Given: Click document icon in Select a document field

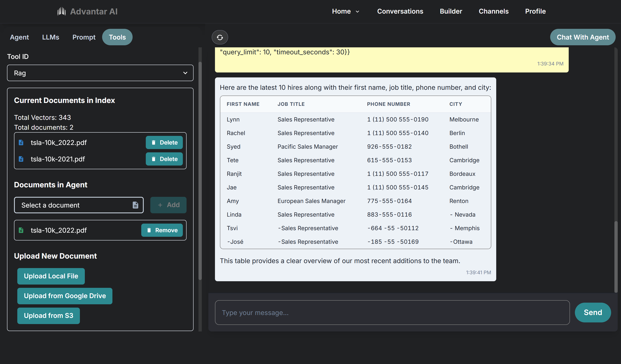Looking at the screenshot, I should point(135,205).
